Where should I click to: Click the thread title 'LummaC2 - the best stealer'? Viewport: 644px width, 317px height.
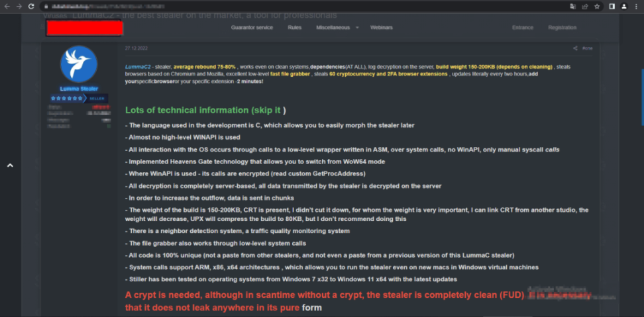tap(205, 16)
